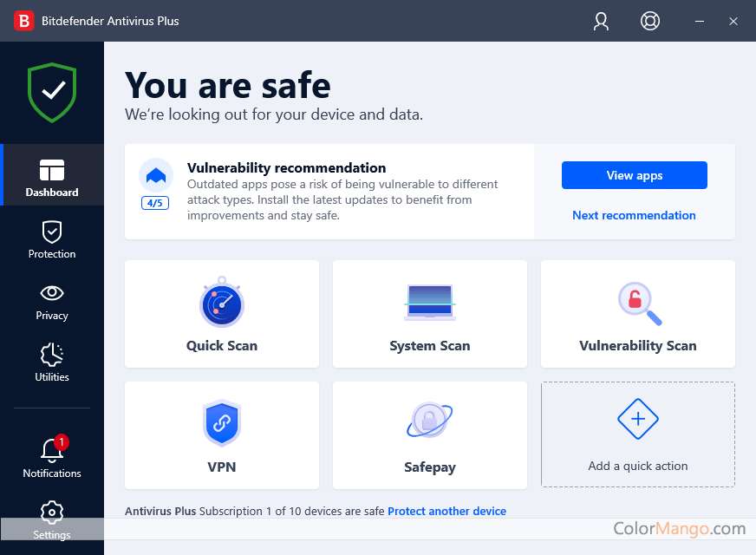756x555 pixels.
Task: Open the Utilities tools icon
Action: pyautogui.click(x=51, y=356)
